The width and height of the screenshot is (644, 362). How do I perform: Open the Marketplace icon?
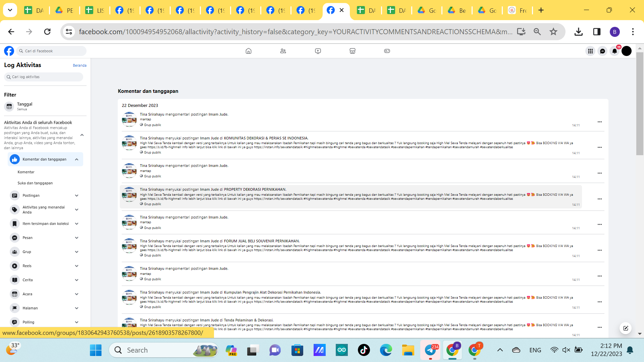pos(353,51)
